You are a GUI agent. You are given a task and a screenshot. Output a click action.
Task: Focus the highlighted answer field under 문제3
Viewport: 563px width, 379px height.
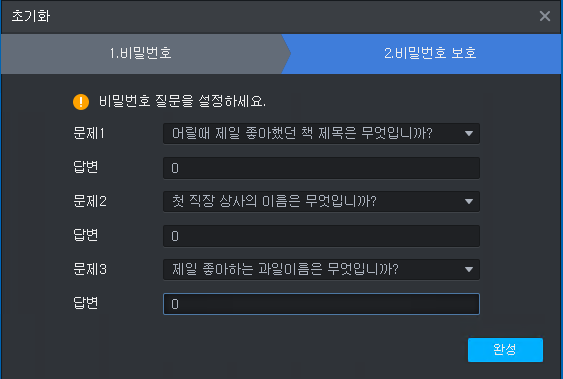point(321,304)
